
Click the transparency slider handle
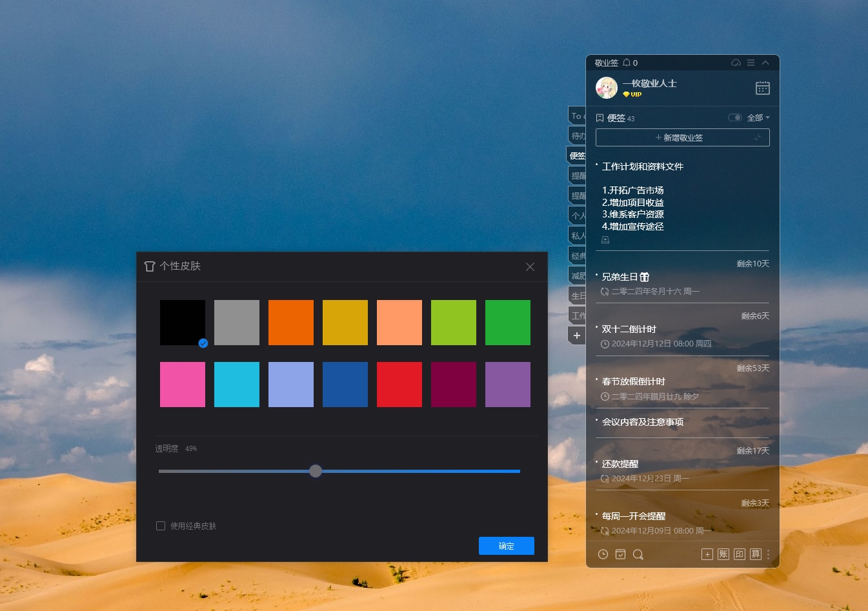click(x=316, y=471)
